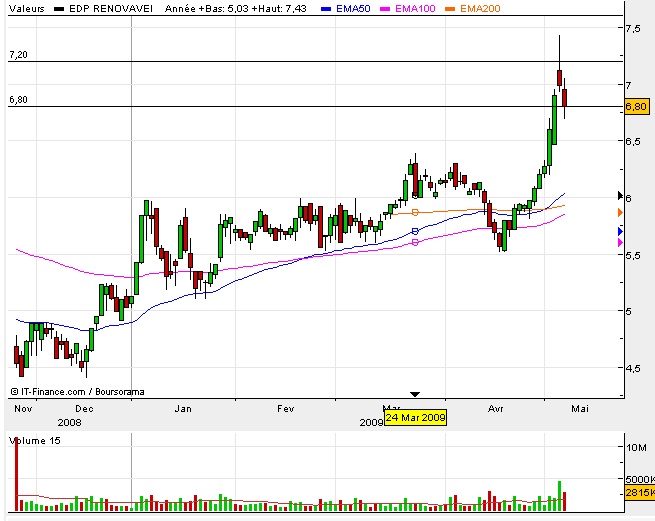Click the EMA200 legend label
The width and height of the screenshot is (655, 521).
tap(480, 8)
